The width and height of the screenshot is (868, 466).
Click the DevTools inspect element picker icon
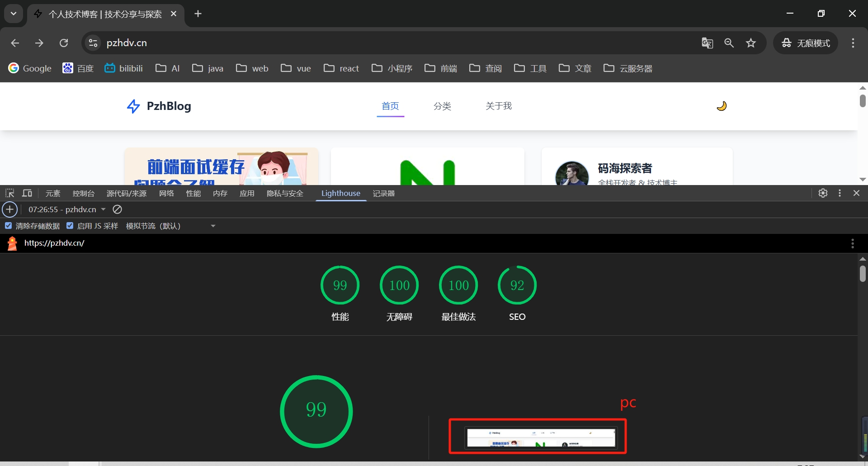coord(9,193)
